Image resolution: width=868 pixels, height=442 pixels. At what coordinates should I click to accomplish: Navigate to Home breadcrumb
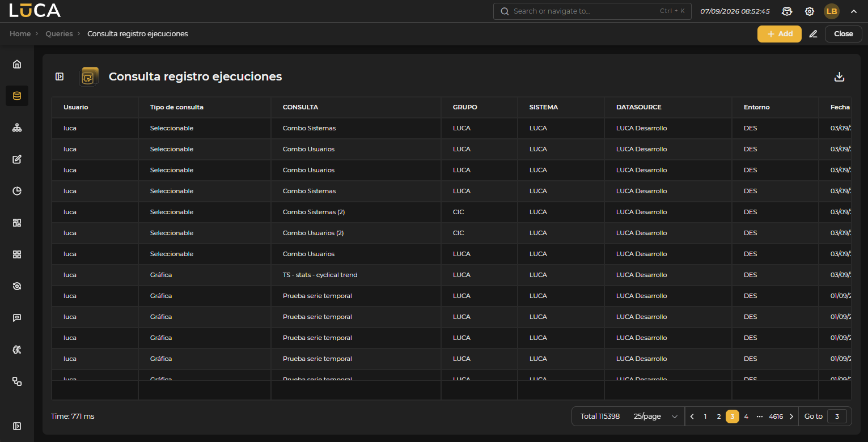pyautogui.click(x=20, y=34)
